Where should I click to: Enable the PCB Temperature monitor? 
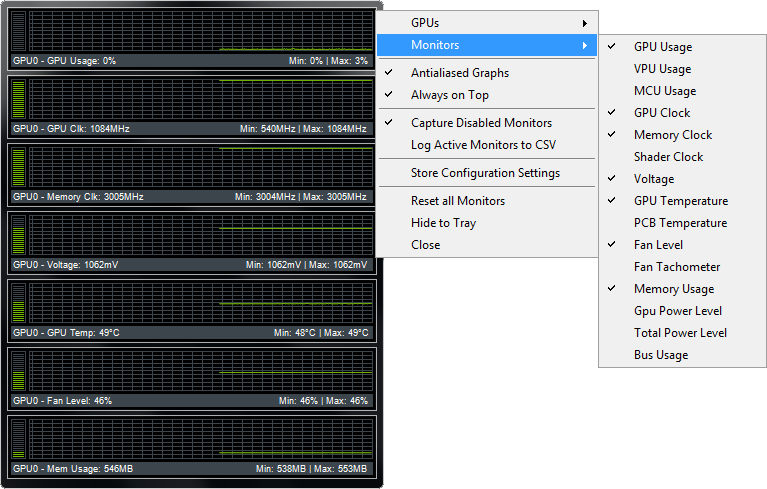pos(682,223)
